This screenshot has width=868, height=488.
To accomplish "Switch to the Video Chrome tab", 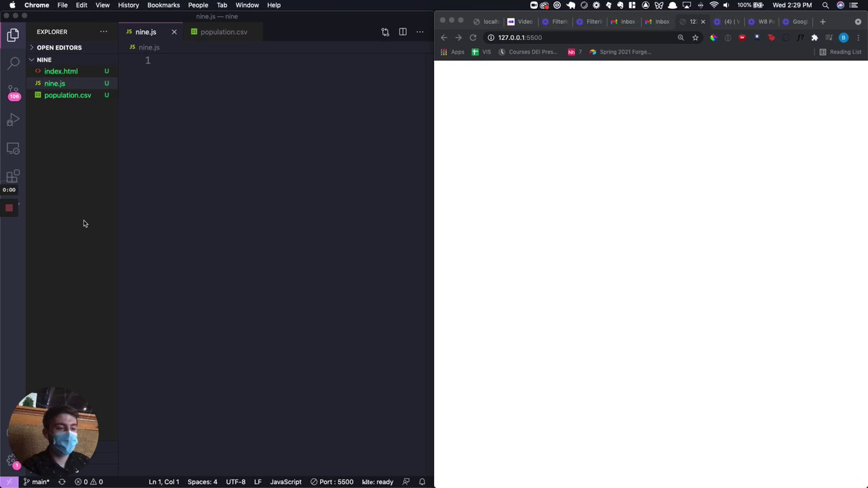I will (x=520, y=22).
